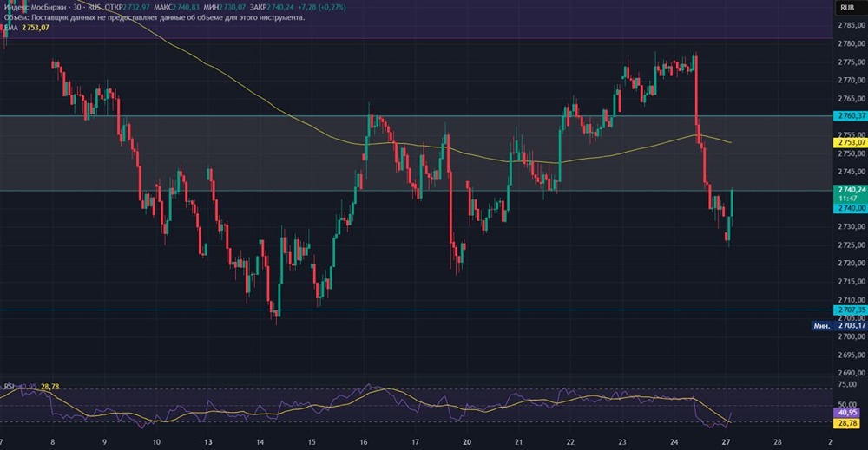Click the yellow EMA value 2 753,07 in legend
This screenshot has width=868, height=450.
pyautogui.click(x=36, y=28)
